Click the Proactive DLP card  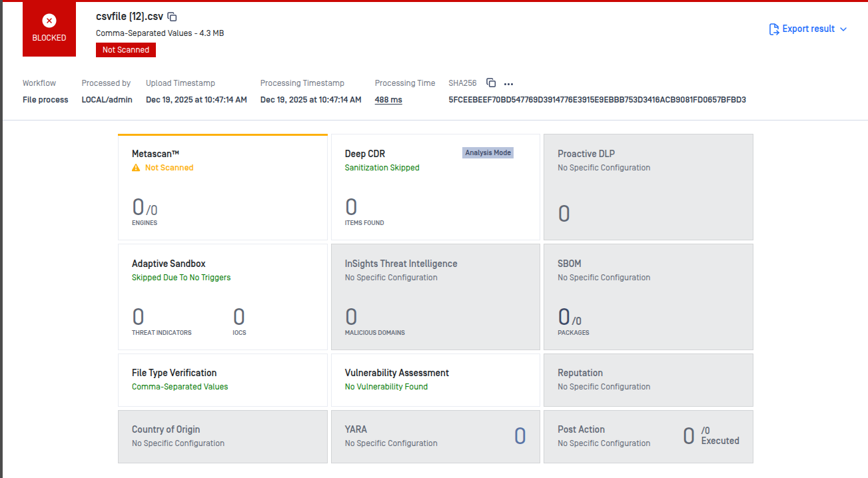click(648, 187)
